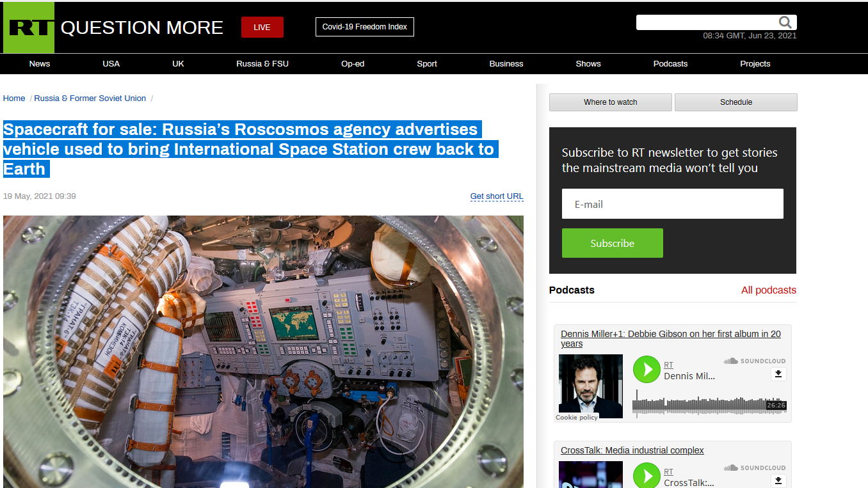The image size is (868, 488).
Task: Open All podcasts link
Action: (769, 290)
